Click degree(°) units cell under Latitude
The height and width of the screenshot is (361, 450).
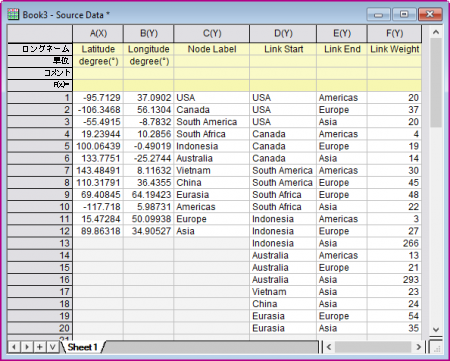tap(98, 61)
